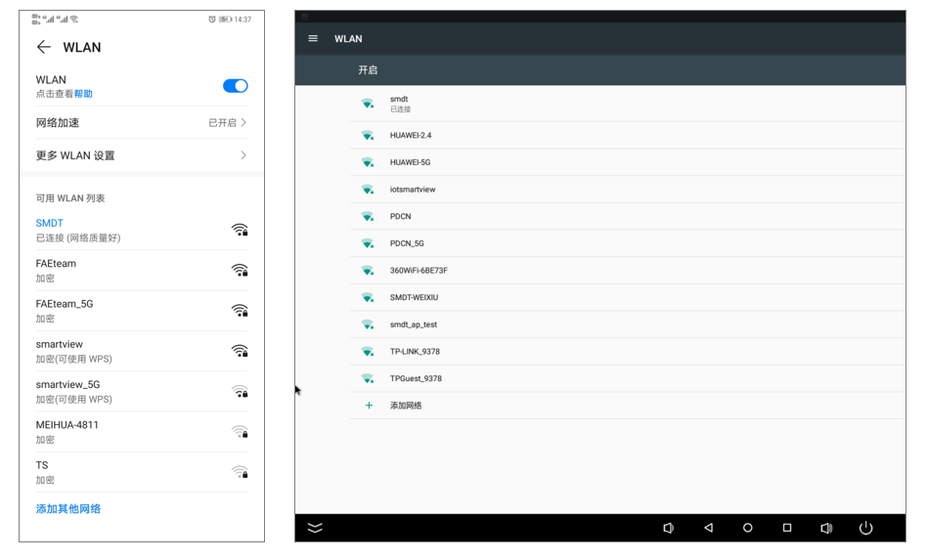Click the SMDT-WEIXIU Wi-Fi icon

pos(368,298)
